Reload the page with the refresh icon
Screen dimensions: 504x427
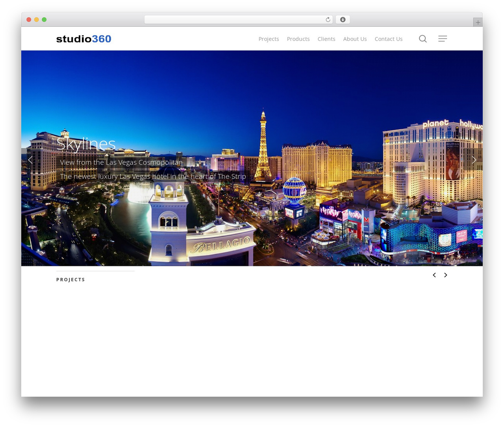(x=328, y=20)
